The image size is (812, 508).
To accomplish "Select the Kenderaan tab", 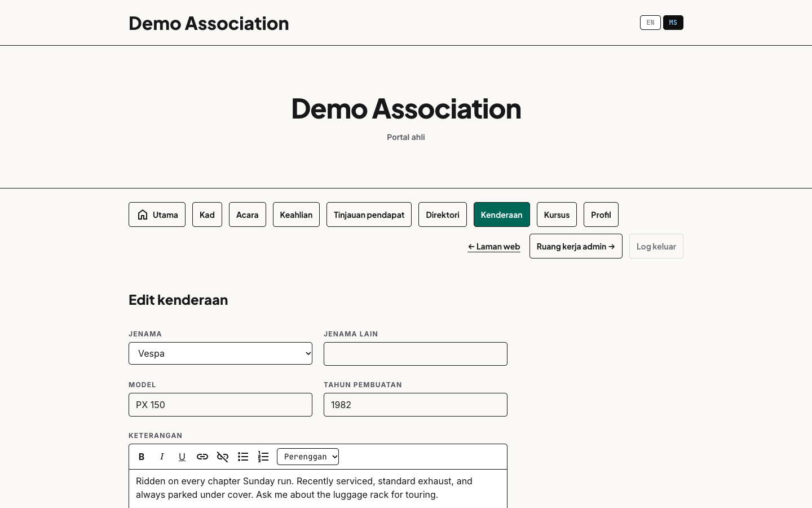I will tap(502, 214).
